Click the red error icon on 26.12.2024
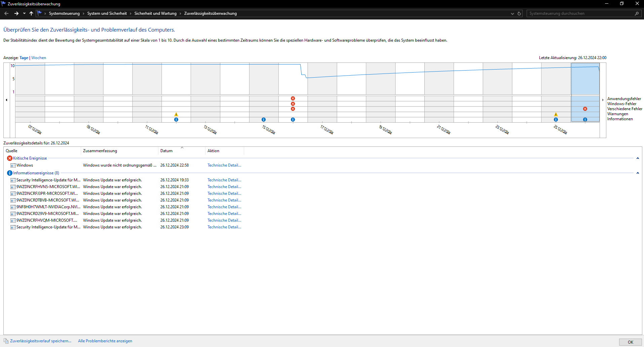 coord(585,109)
